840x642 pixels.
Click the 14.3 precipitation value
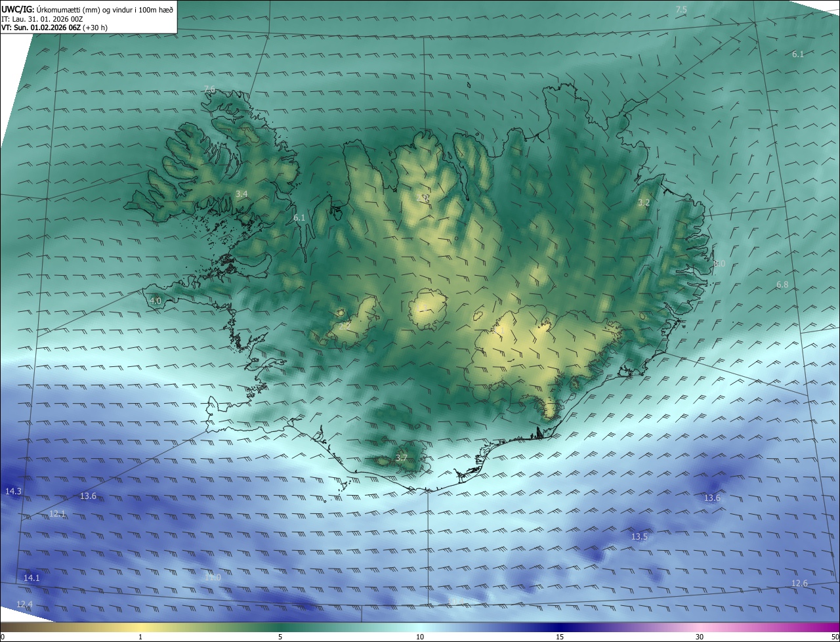point(13,491)
